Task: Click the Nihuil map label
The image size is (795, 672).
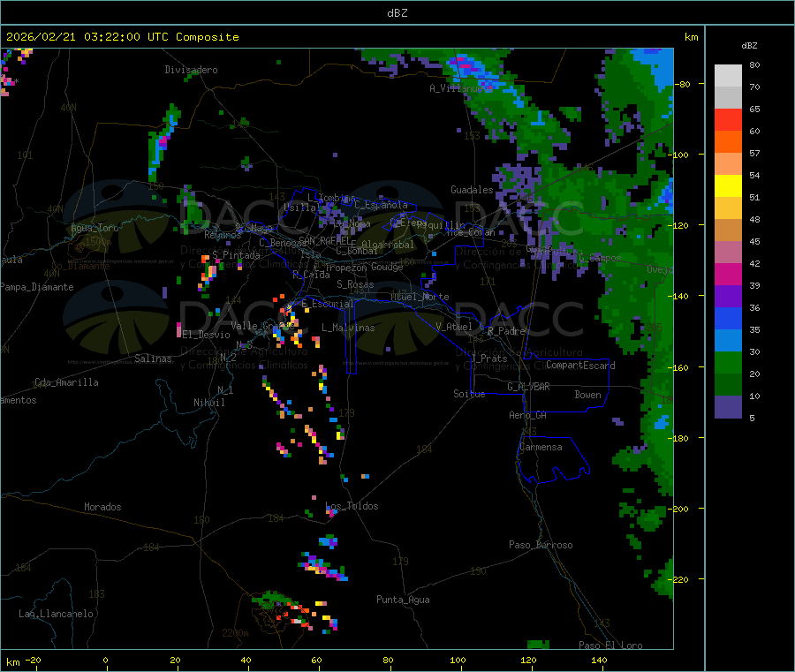Action: [x=208, y=403]
